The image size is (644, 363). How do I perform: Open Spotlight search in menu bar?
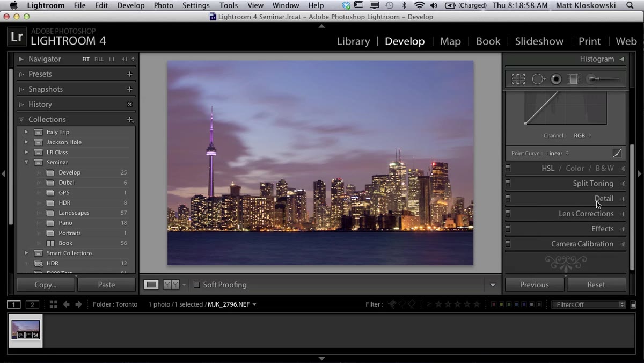click(630, 5)
